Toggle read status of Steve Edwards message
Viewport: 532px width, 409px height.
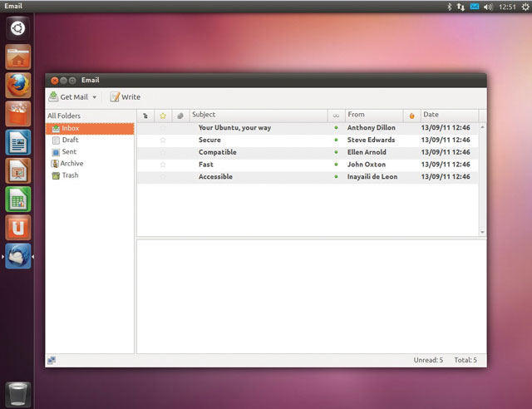[x=336, y=140]
